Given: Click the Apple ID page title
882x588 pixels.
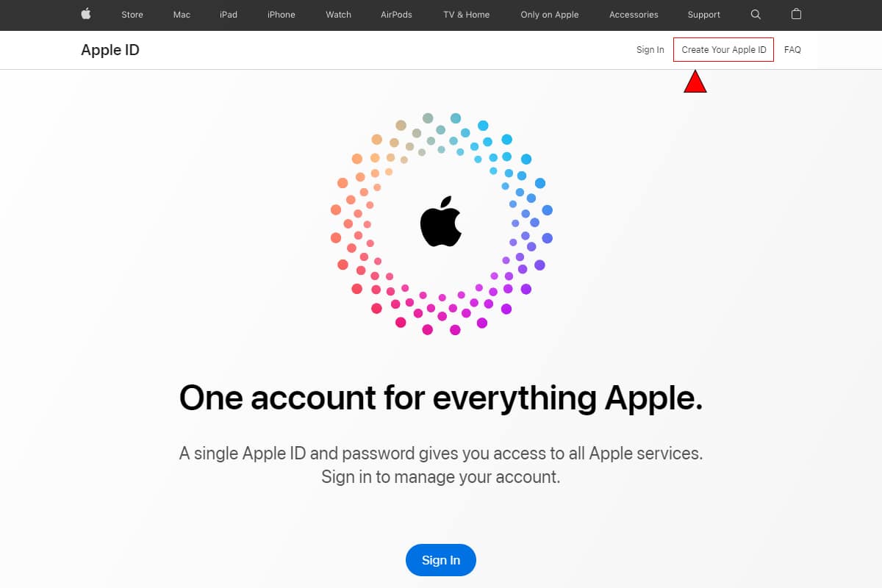Looking at the screenshot, I should point(110,50).
